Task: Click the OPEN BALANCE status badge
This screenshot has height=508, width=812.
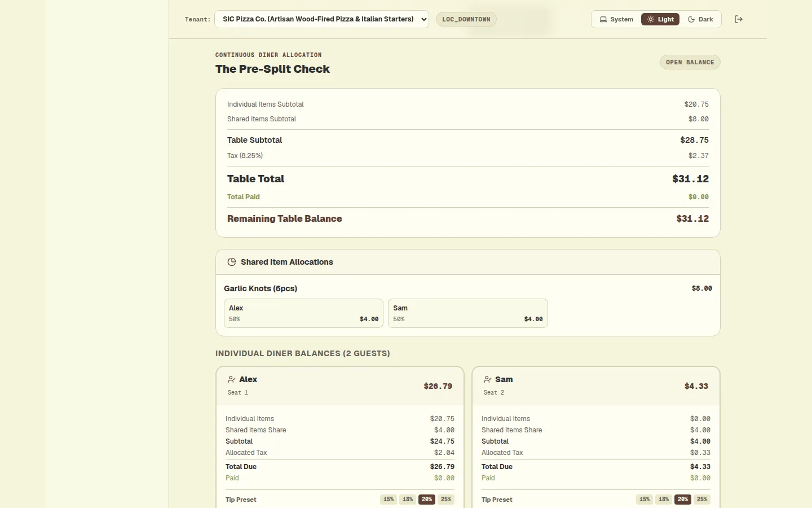Action: 690,62
